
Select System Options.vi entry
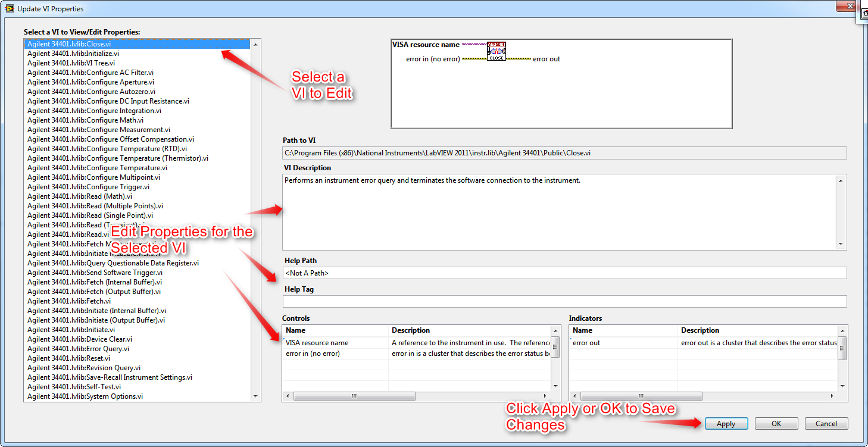[138, 396]
